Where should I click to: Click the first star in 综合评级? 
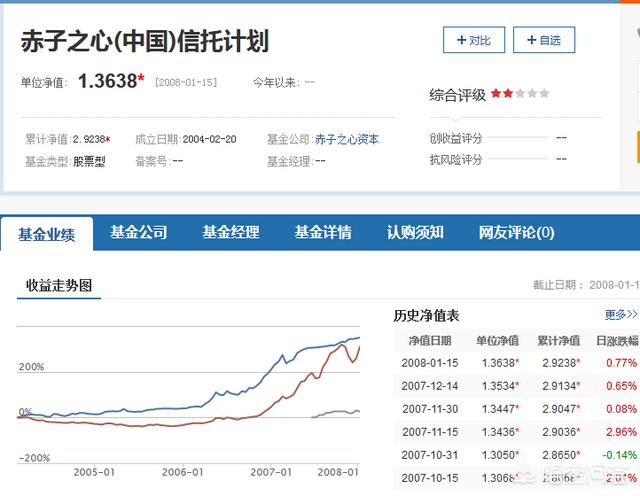(496, 94)
